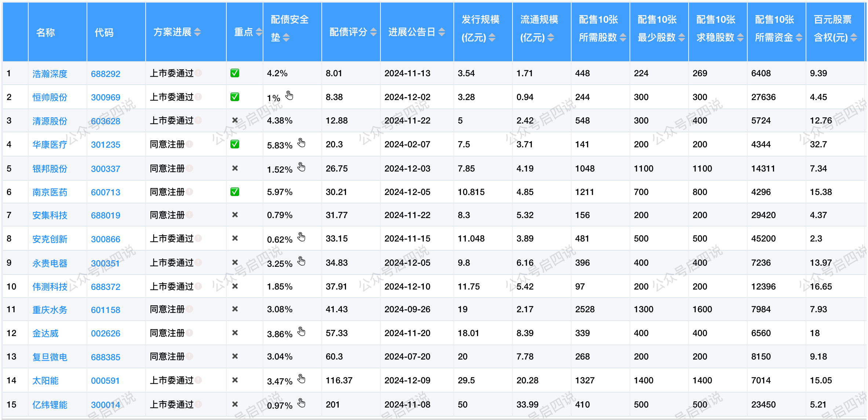Click the 名称 column header
Viewport: 868px width, 420px height.
pyautogui.click(x=45, y=33)
